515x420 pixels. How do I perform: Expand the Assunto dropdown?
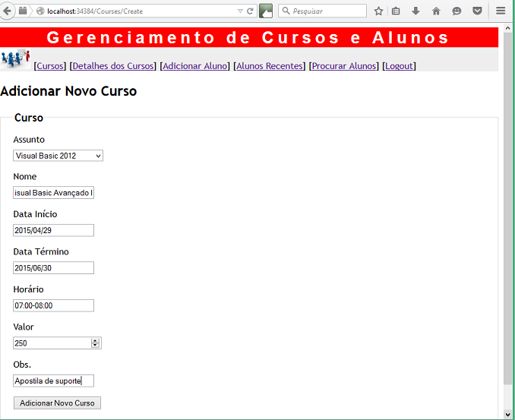58,156
